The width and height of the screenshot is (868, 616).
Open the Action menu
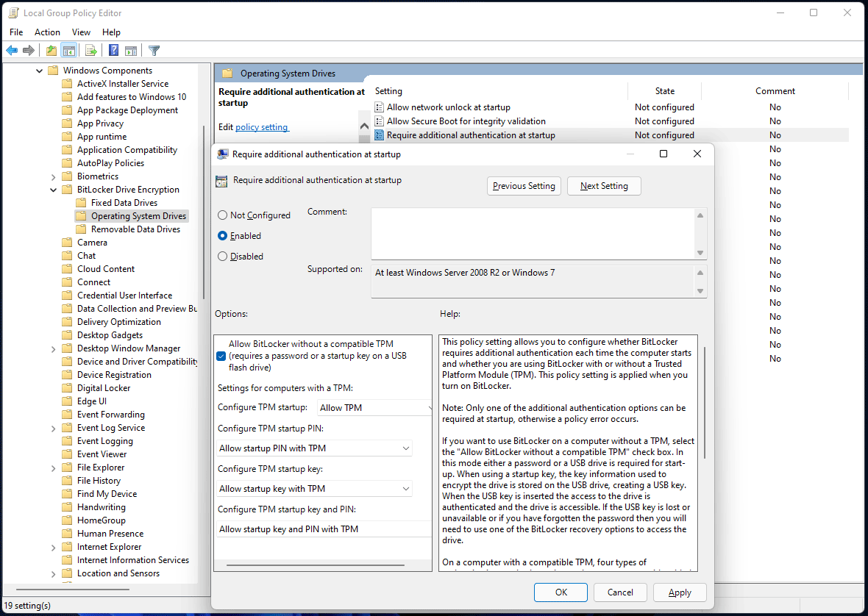tap(47, 32)
